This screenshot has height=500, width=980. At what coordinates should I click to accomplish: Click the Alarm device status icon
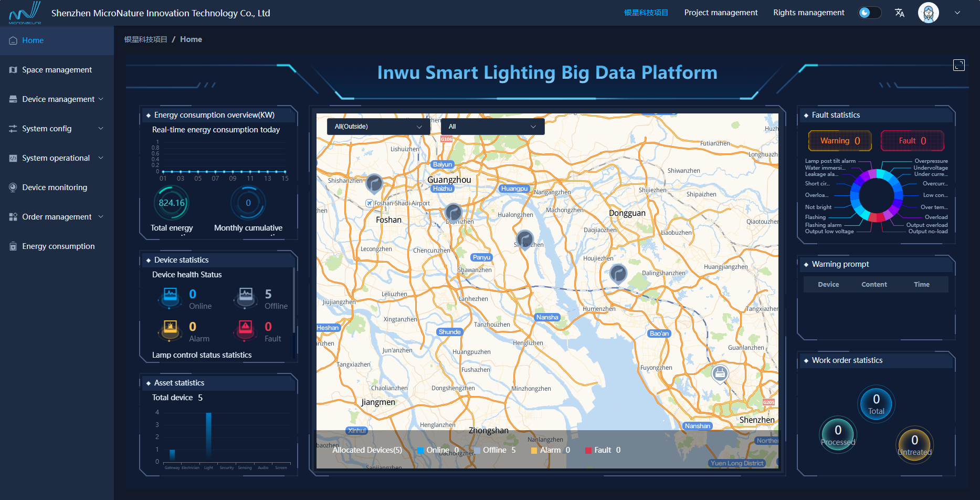tap(170, 329)
